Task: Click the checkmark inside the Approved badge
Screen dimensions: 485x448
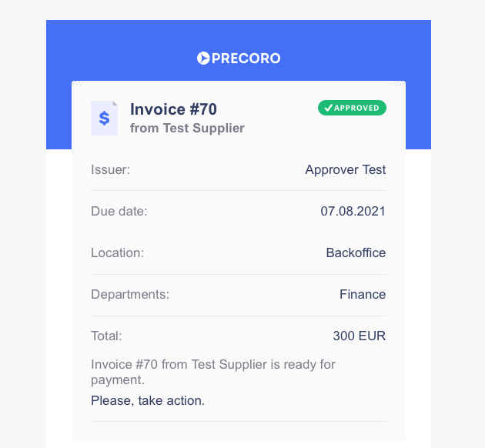Action: 328,108
